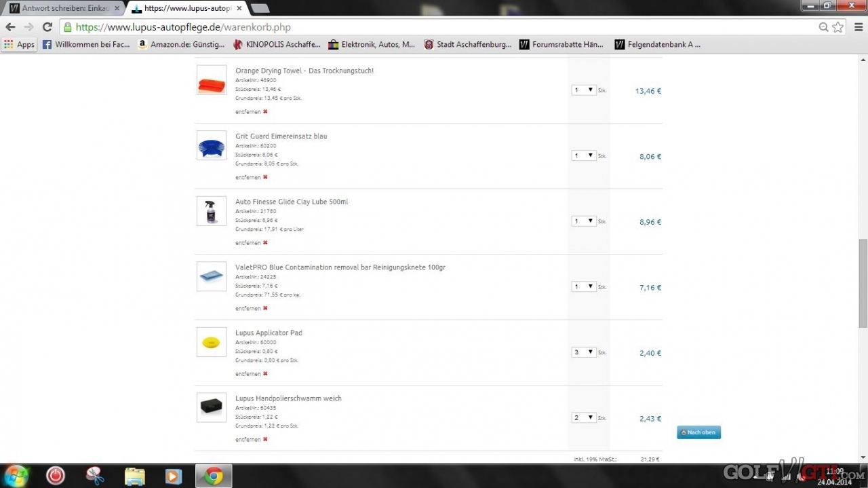This screenshot has height=488, width=868.
Task: Click the '8,96 €' line total
Action: 650,222
